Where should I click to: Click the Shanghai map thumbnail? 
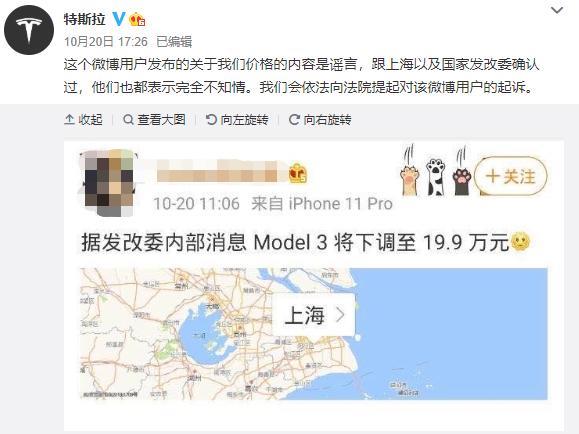(314, 334)
